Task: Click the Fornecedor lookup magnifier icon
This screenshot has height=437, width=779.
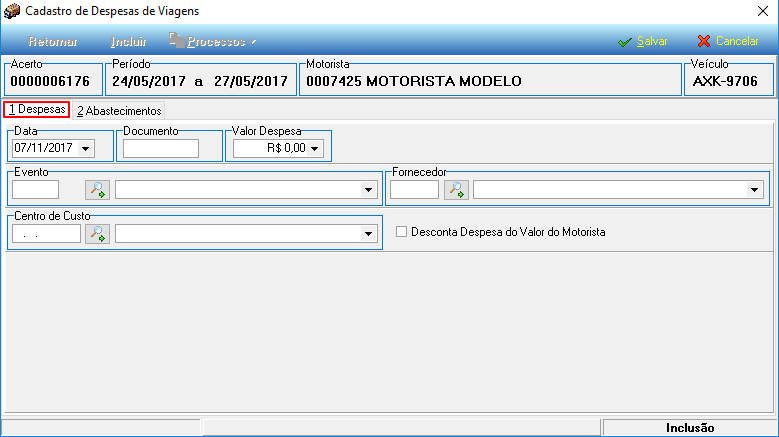Action: [456, 190]
